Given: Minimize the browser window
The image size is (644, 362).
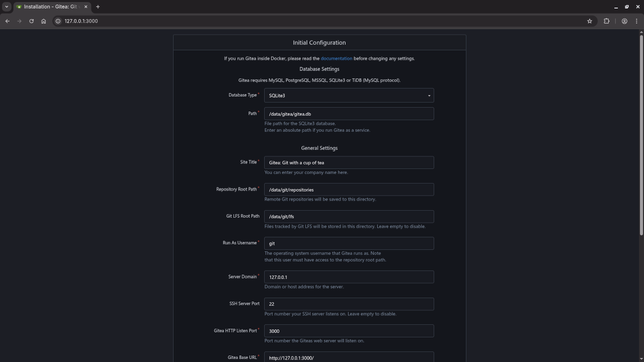Looking at the screenshot, I should tap(616, 7).
